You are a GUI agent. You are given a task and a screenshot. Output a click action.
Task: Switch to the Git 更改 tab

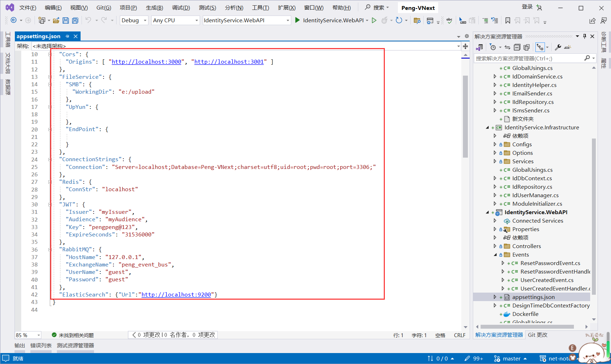pyautogui.click(x=537, y=335)
